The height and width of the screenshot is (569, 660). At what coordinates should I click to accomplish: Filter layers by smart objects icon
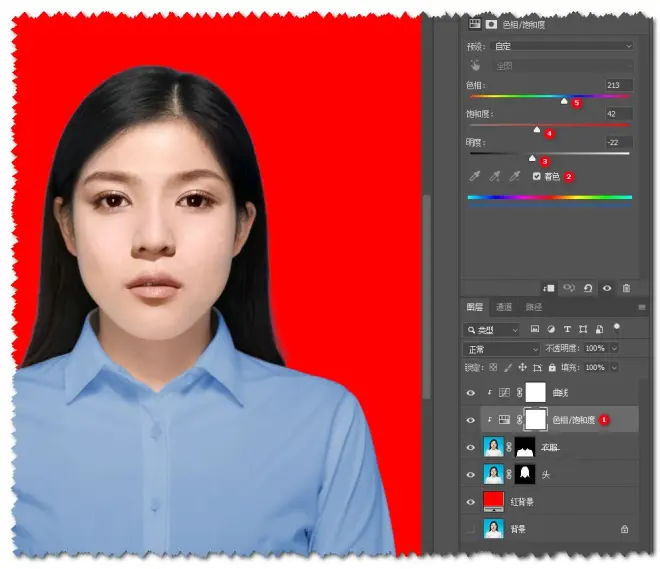[599, 329]
